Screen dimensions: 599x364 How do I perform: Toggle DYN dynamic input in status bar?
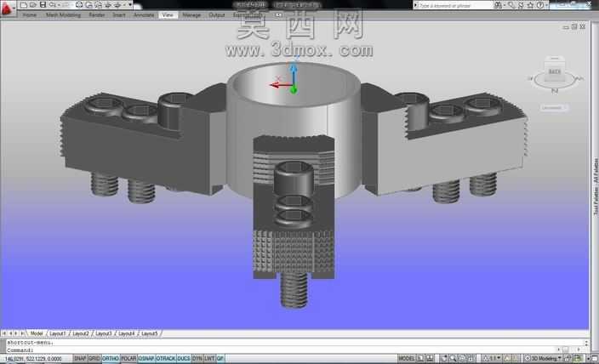click(x=197, y=359)
